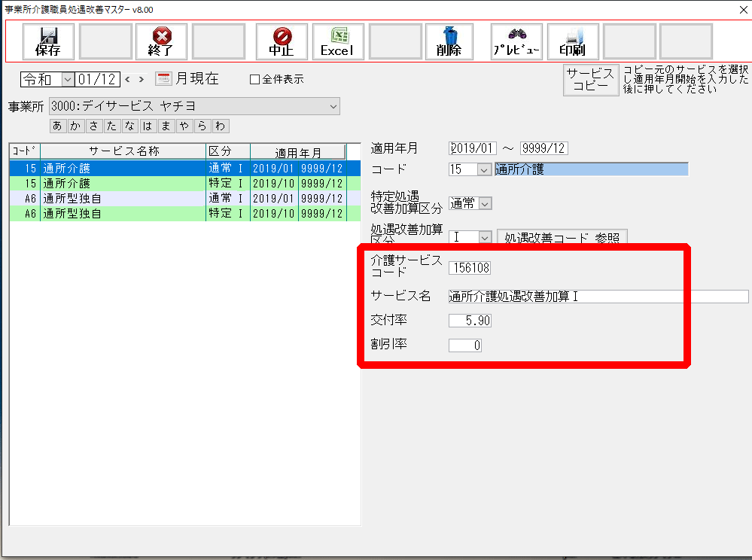Go to previous month with the left arrow

127,78
